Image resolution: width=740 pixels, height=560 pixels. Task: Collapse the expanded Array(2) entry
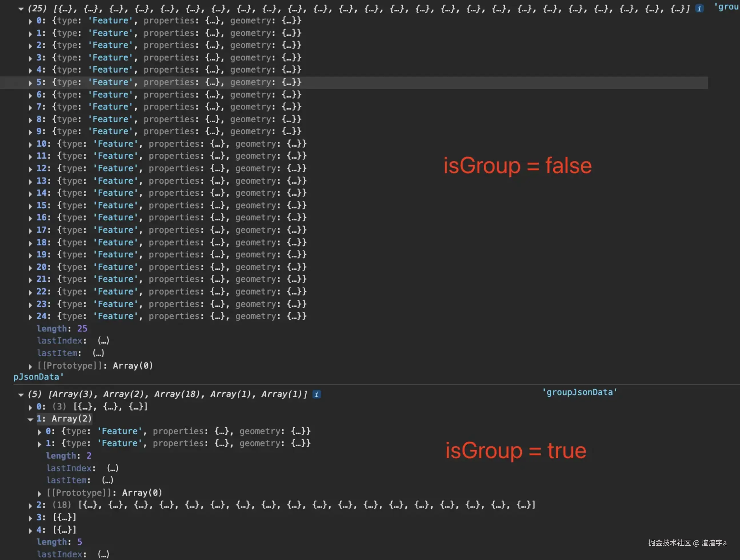tap(31, 419)
